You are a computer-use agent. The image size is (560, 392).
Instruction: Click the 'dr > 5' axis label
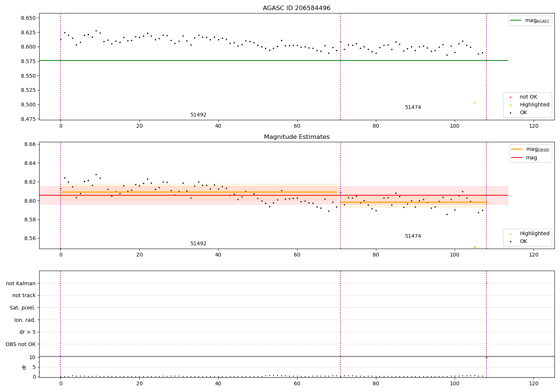pos(28,332)
